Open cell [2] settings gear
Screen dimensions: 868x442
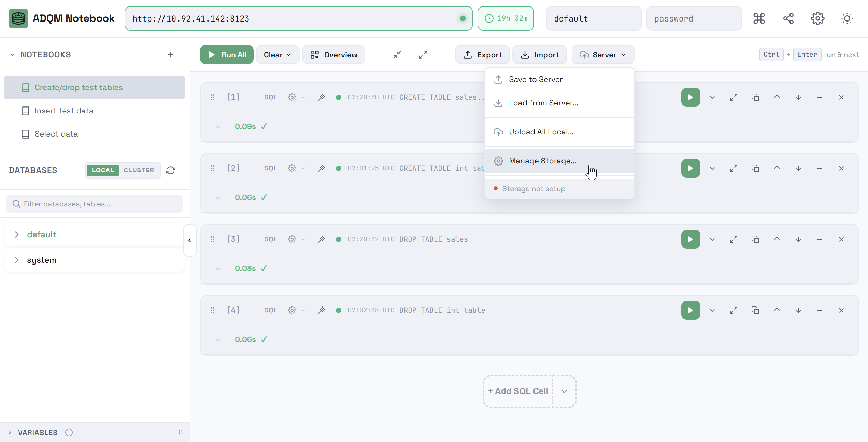pos(292,168)
